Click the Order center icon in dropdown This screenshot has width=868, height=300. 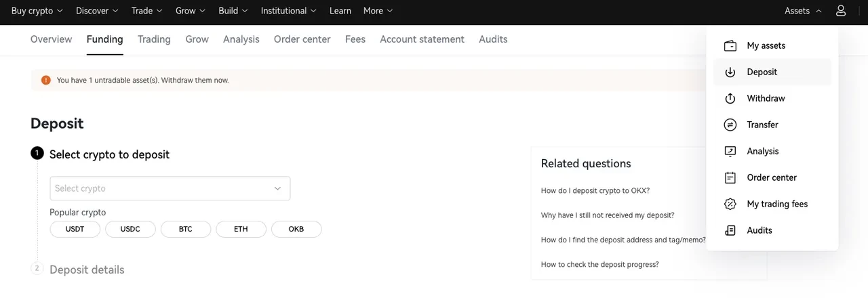(x=730, y=177)
